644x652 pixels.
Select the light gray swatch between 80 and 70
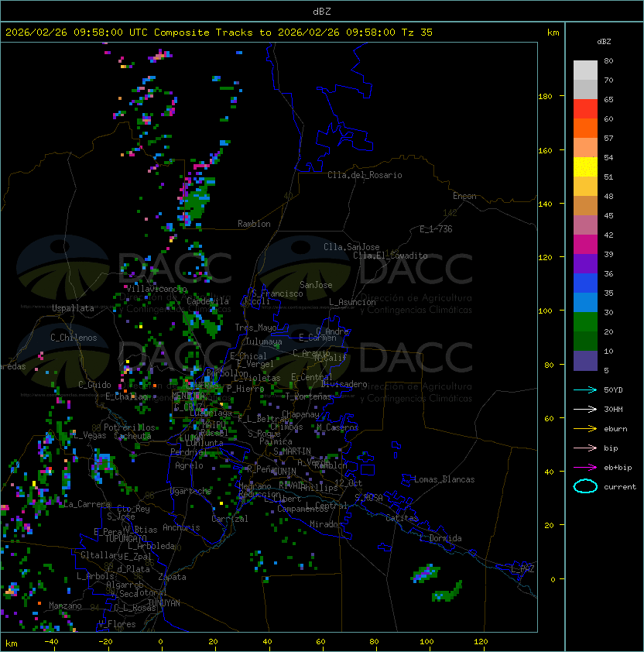point(585,70)
